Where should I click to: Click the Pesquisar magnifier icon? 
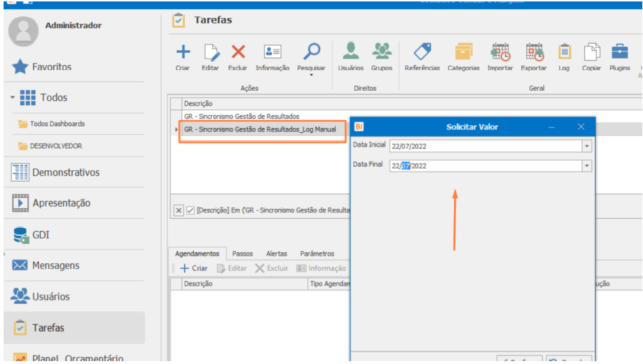click(311, 51)
